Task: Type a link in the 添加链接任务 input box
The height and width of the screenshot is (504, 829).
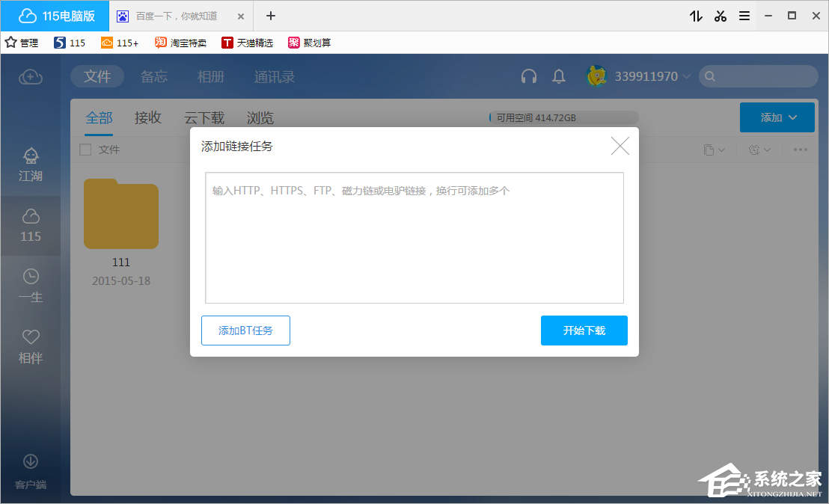Action: [x=414, y=236]
